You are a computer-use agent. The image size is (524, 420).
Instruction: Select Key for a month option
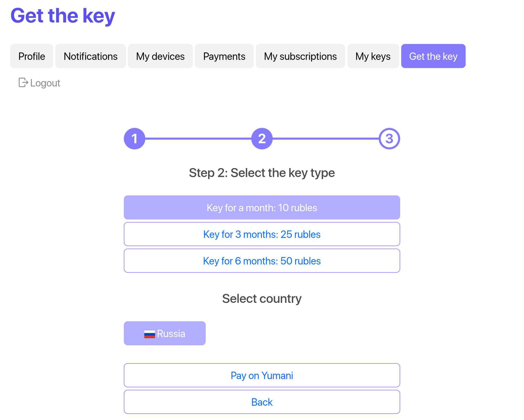262,207
